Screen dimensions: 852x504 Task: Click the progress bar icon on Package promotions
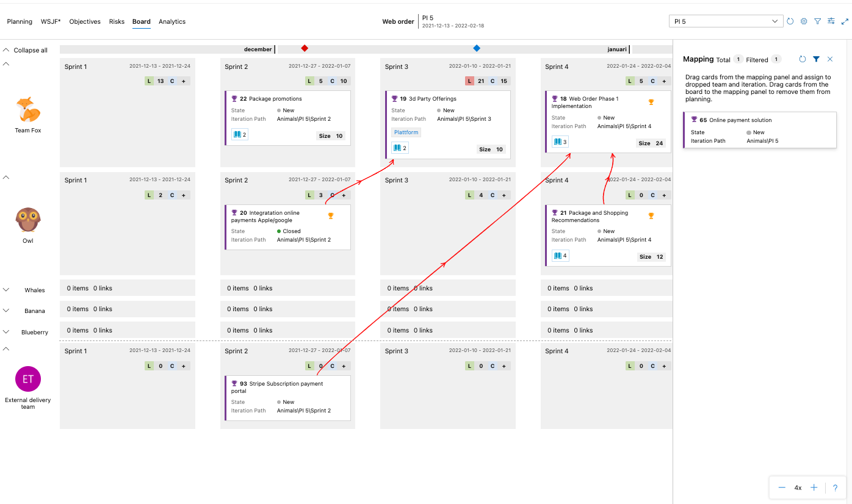240,134
